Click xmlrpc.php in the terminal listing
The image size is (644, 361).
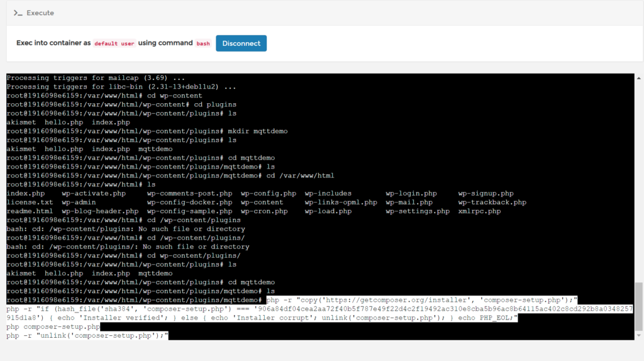[479, 211]
